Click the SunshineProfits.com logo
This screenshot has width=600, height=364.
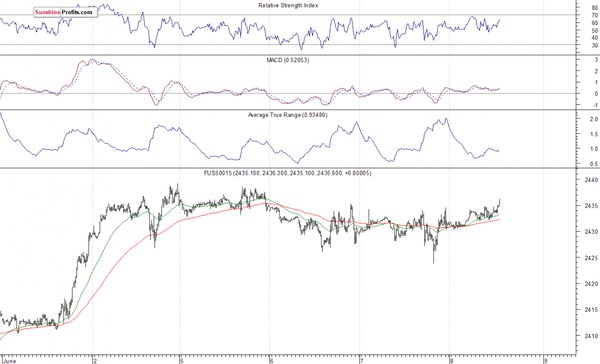(63, 12)
